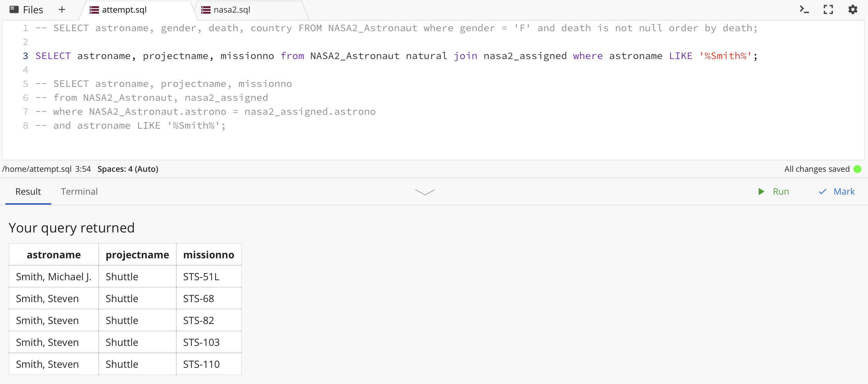Click the Run button label
Image resolution: width=868 pixels, height=384 pixels.
pyautogui.click(x=780, y=191)
